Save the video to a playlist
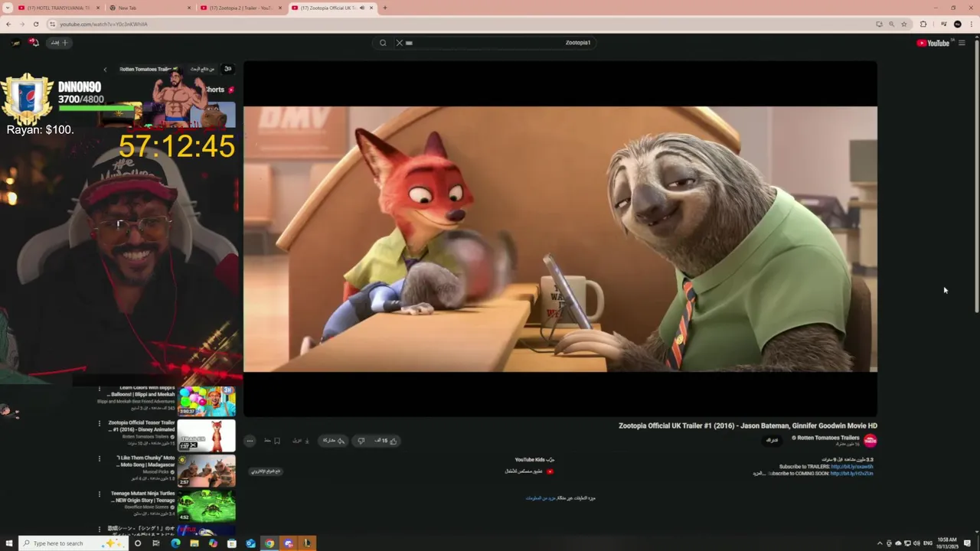980x551 pixels. pyautogui.click(x=273, y=441)
